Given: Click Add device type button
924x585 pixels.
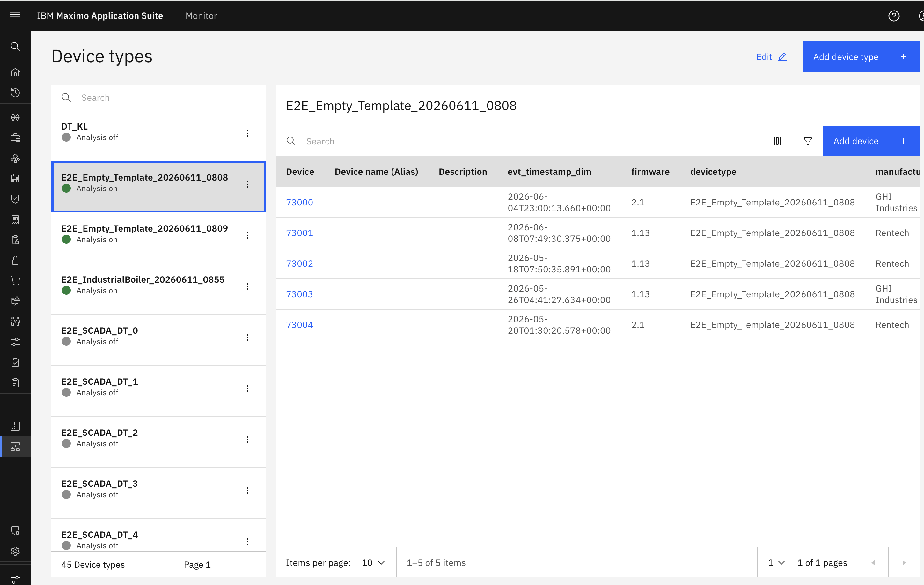Looking at the screenshot, I should click(x=861, y=57).
